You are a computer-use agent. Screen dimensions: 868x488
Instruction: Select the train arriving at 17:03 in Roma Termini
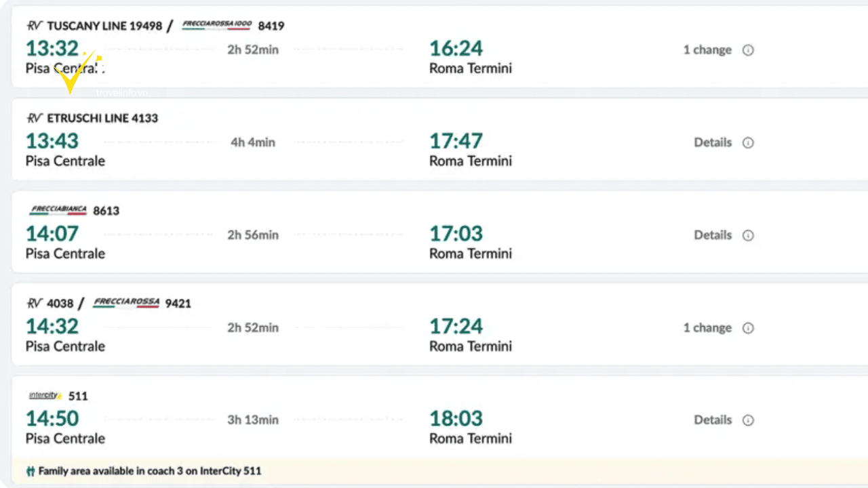[439, 232]
